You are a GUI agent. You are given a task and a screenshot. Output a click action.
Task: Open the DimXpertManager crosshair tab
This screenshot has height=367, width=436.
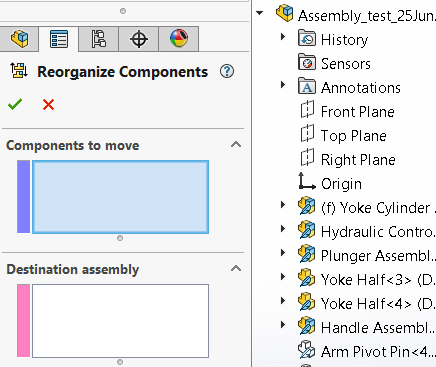pyautogui.click(x=139, y=39)
